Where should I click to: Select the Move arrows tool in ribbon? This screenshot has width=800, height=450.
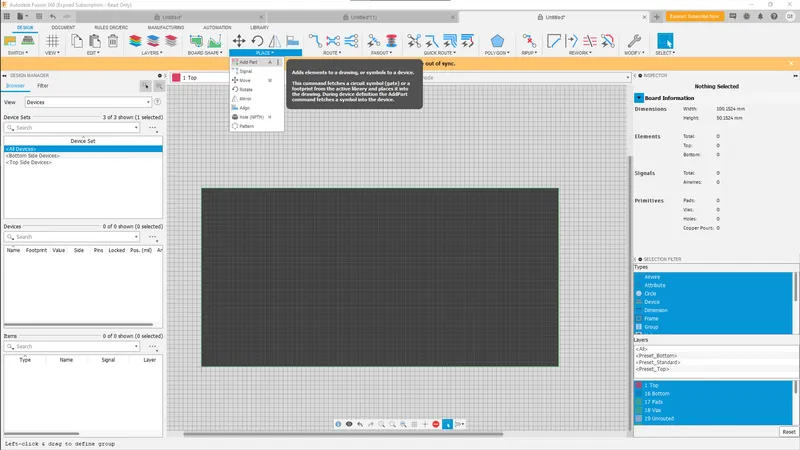click(239, 41)
